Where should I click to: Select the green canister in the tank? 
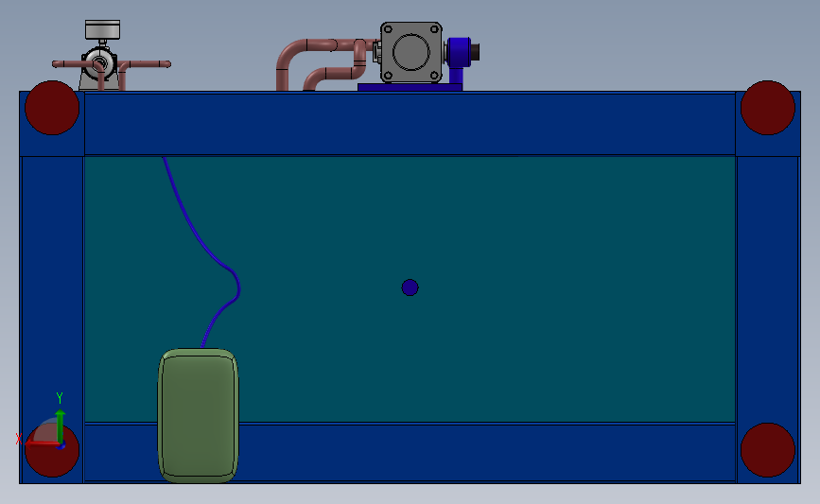point(199,416)
